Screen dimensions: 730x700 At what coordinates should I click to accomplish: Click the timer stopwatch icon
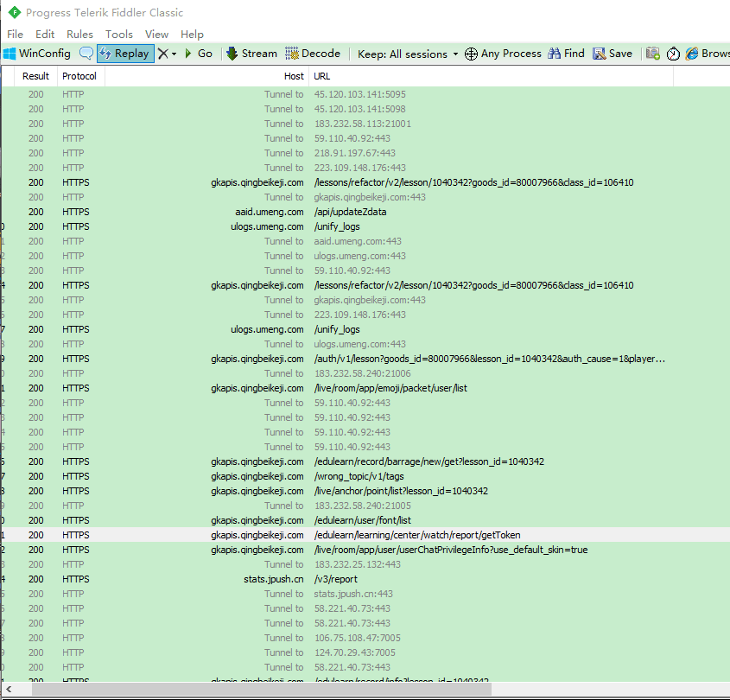(x=673, y=54)
